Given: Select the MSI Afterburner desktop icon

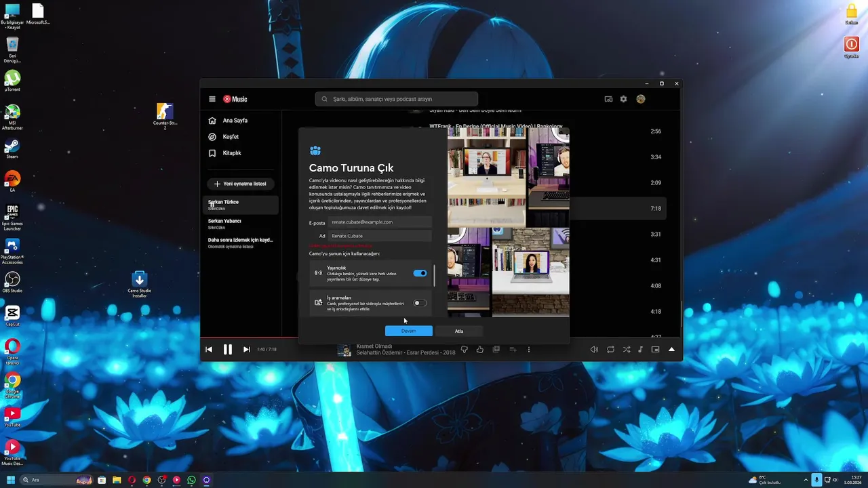Looking at the screenshot, I should (12, 117).
